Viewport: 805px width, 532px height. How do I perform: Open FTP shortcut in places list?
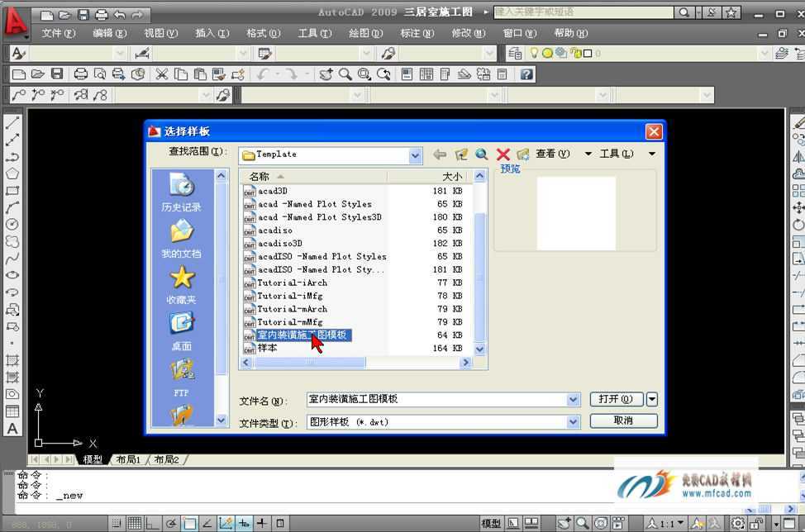pos(181,378)
